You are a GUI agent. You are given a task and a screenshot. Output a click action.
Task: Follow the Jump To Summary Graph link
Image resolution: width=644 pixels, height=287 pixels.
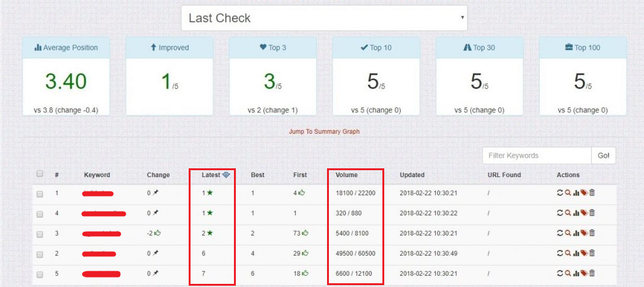324,132
